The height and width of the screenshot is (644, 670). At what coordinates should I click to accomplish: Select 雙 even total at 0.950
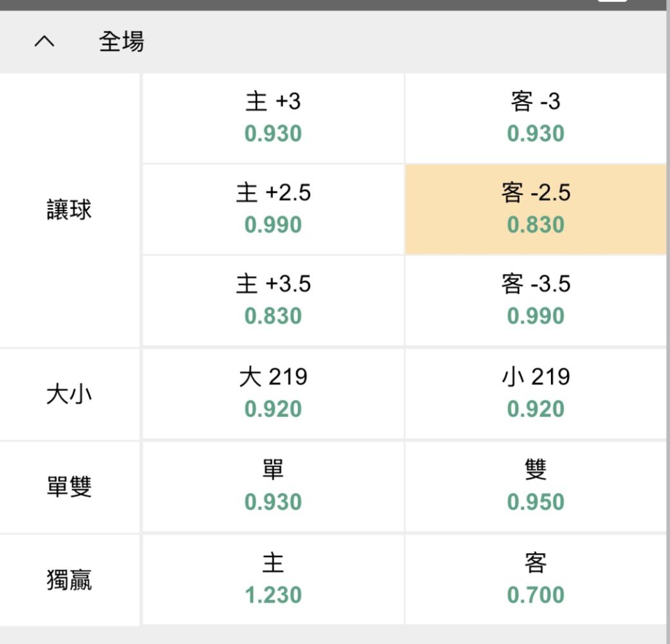pos(535,486)
